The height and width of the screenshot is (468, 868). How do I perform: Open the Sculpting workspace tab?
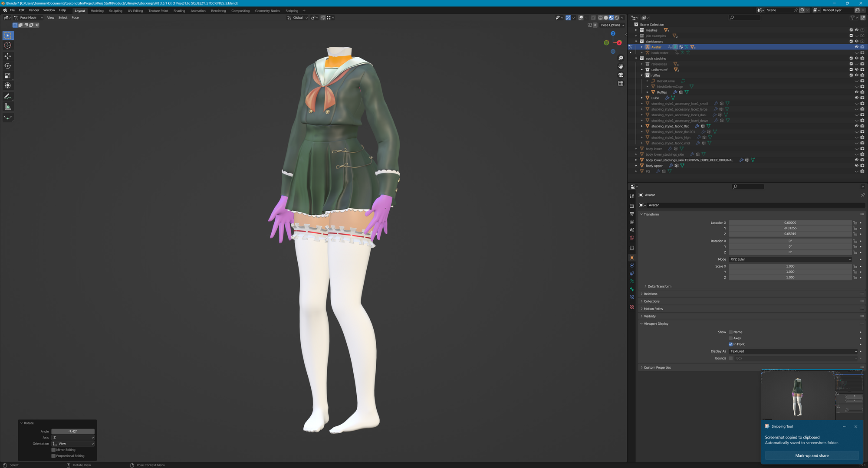(x=115, y=11)
